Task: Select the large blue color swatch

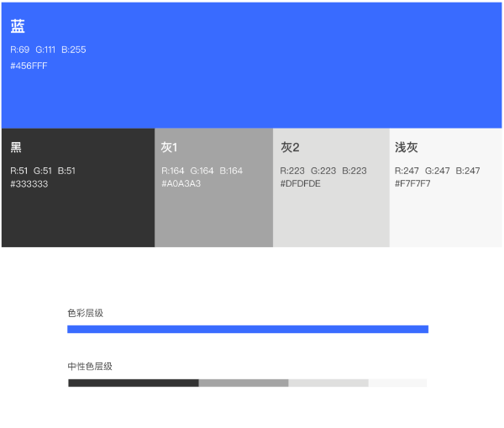Action: (x=252, y=66)
